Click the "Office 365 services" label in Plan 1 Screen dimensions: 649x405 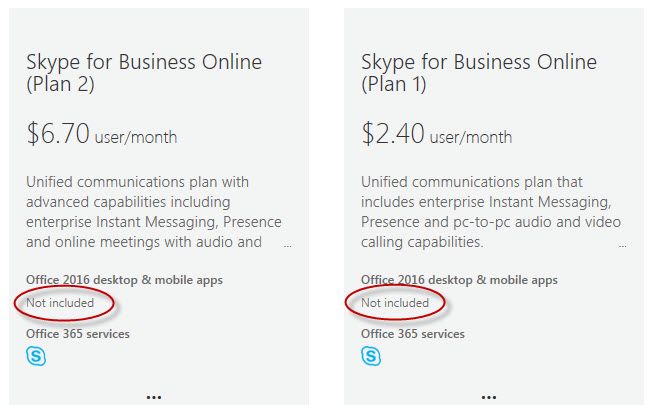(412, 333)
